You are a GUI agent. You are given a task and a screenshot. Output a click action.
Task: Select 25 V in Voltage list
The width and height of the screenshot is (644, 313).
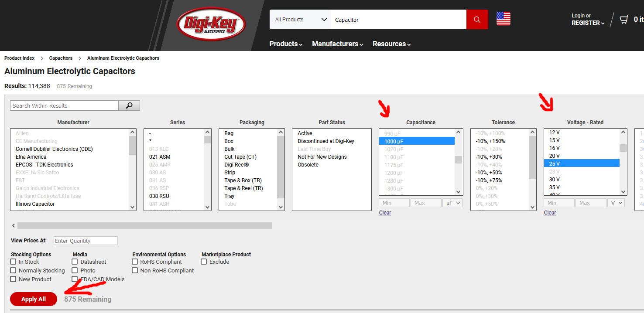[x=582, y=163]
